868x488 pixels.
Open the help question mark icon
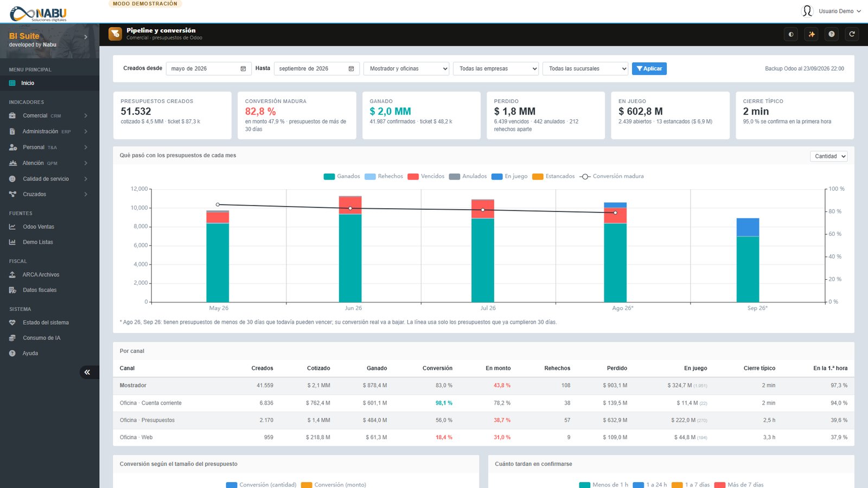(x=832, y=34)
